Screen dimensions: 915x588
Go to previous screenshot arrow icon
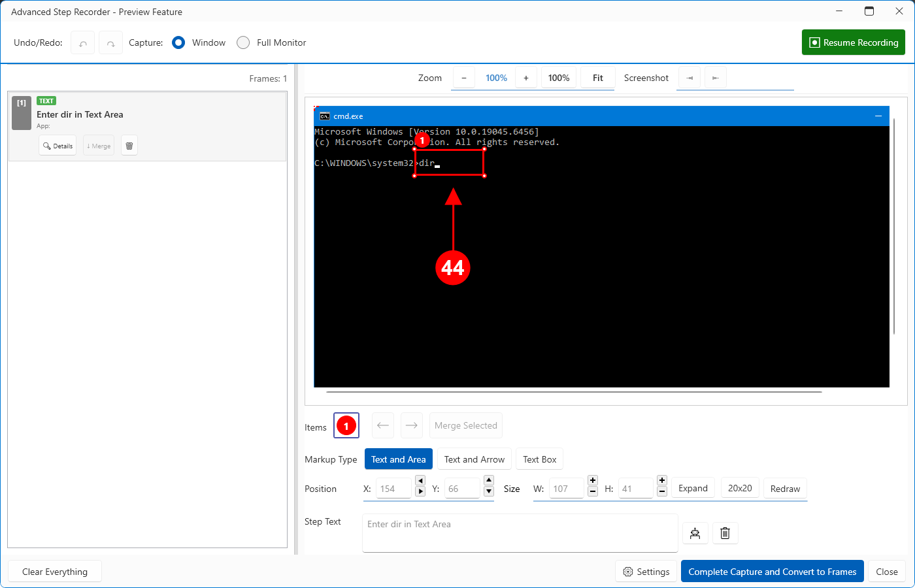689,78
